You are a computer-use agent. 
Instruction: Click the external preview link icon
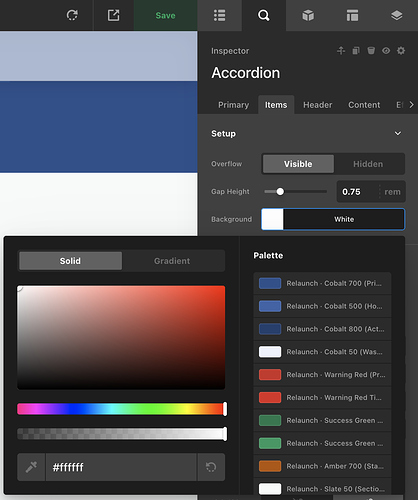113,15
